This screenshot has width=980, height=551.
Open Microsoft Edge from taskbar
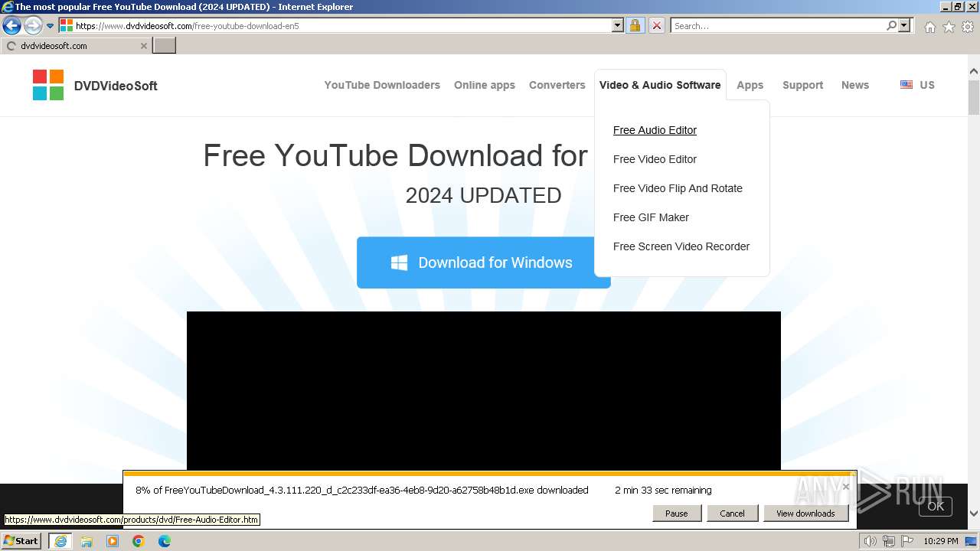tap(165, 541)
